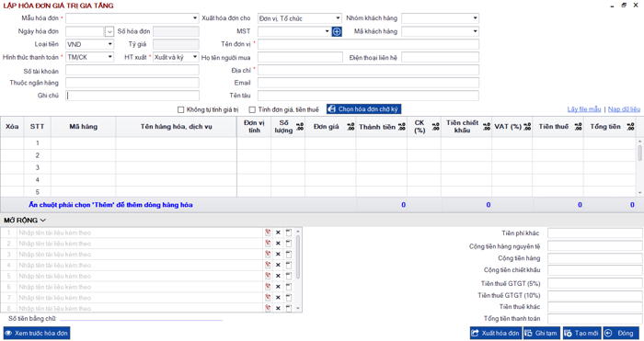The image size is (644, 341).
Task: Open decimal format icon in Thành tiền column
Action: (402, 127)
